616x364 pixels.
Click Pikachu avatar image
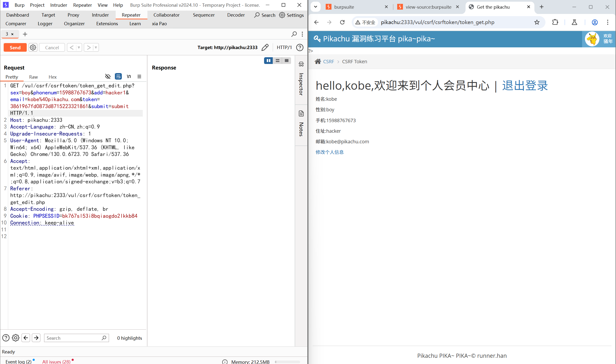point(592,39)
